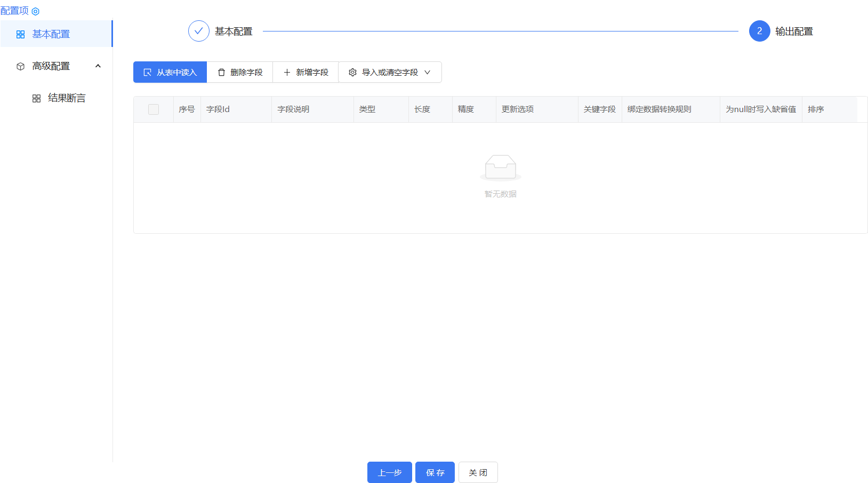Click the gear icon next to 配置项
The width and height of the screenshot is (868, 483).
(35, 11)
